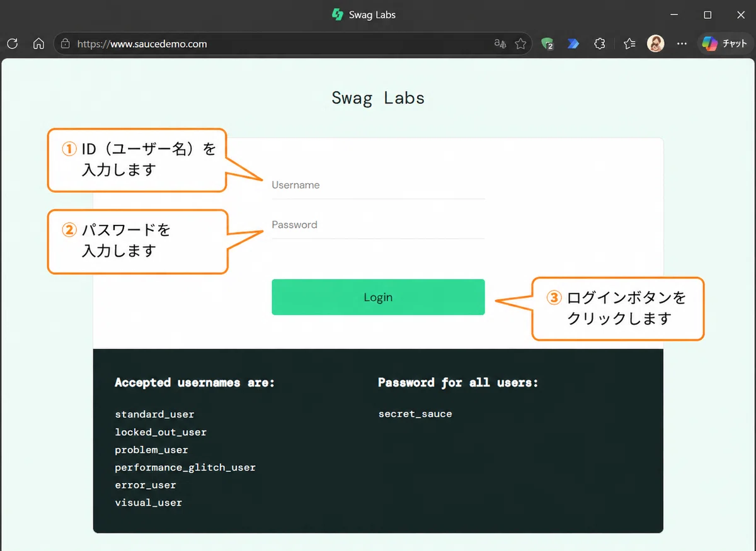Click the green Login button
Viewport: 756px width, 551px height.
pyautogui.click(x=378, y=297)
